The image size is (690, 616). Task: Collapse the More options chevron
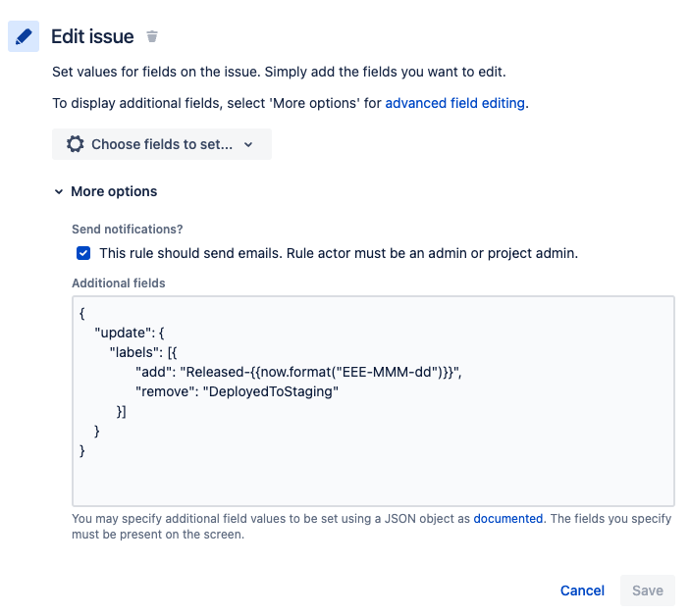[59, 191]
